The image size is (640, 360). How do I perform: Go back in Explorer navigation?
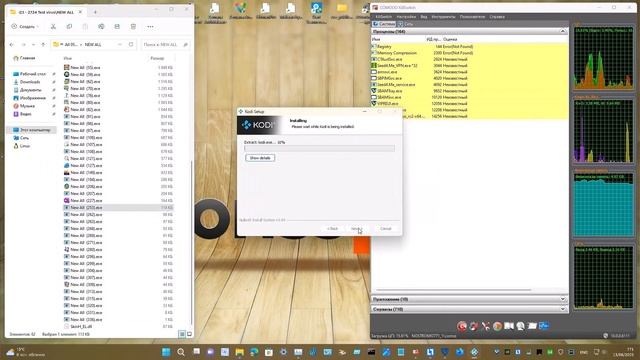point(12,44)
